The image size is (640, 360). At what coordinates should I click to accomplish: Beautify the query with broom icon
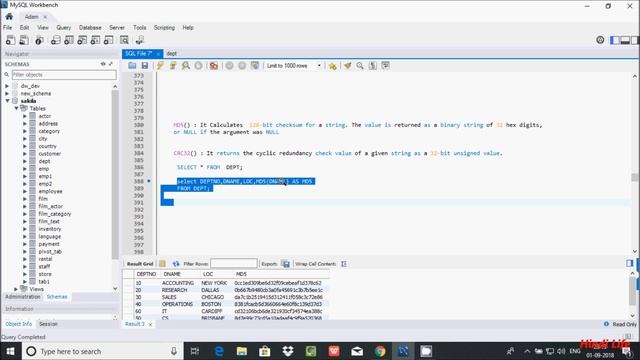pos(347,66)
